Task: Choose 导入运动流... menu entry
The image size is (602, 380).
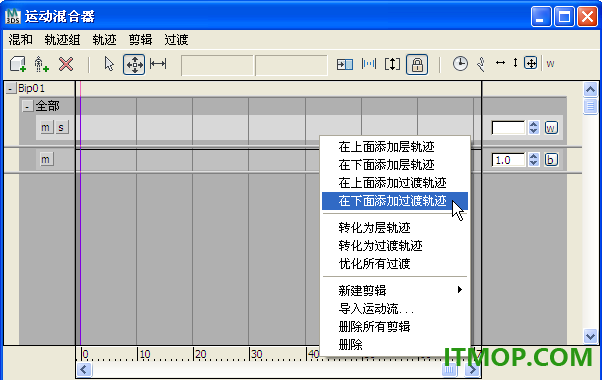Action: (395, 309)
